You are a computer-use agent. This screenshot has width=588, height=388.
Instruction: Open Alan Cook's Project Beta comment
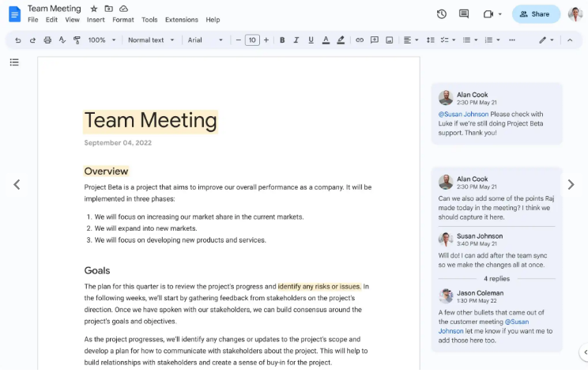tap(496, 114)
